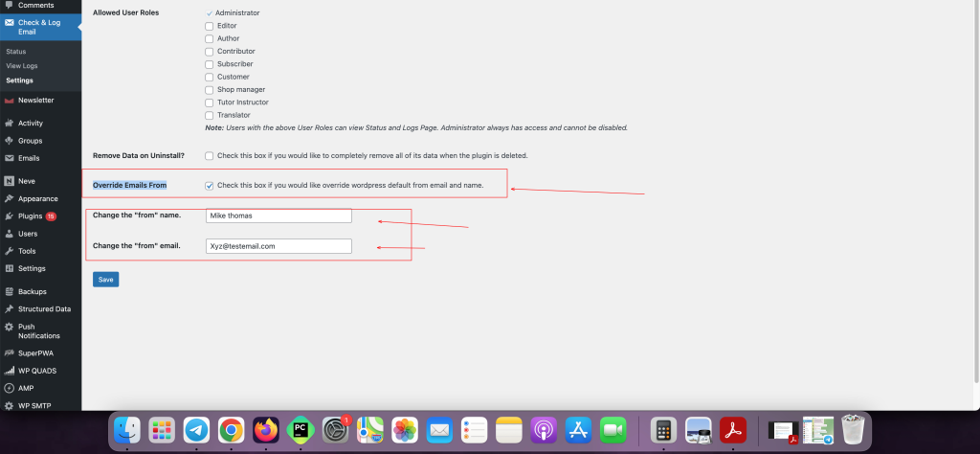This screenshot has height=454, width=980.
Task: Open App Store from the dock
Action: (x=578, y=430)
